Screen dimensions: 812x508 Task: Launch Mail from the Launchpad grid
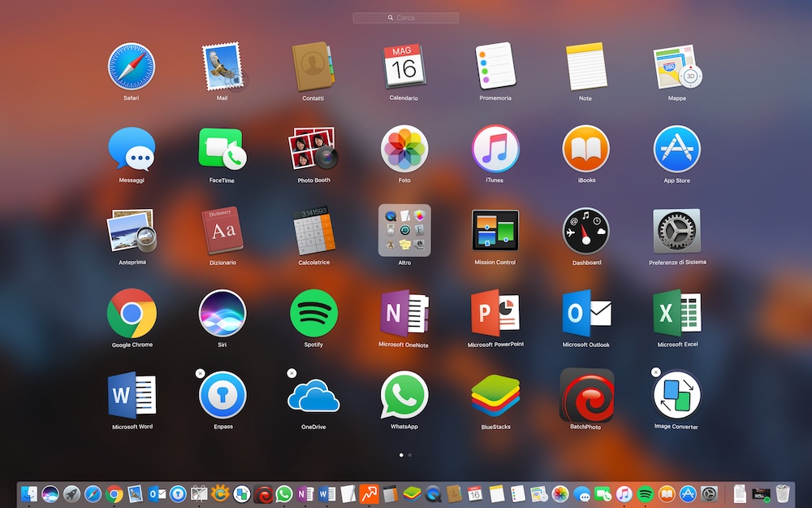point(223,67)
